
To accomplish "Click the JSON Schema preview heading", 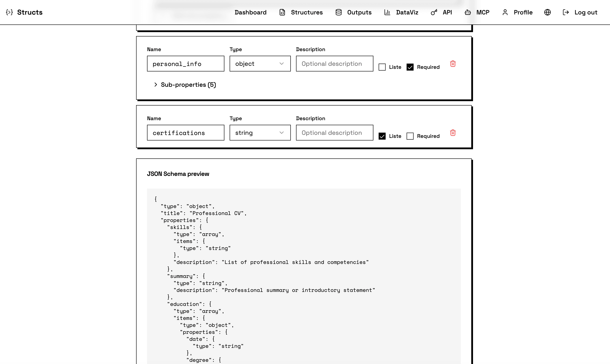I will pyautogui.click(x=178, y=174).
